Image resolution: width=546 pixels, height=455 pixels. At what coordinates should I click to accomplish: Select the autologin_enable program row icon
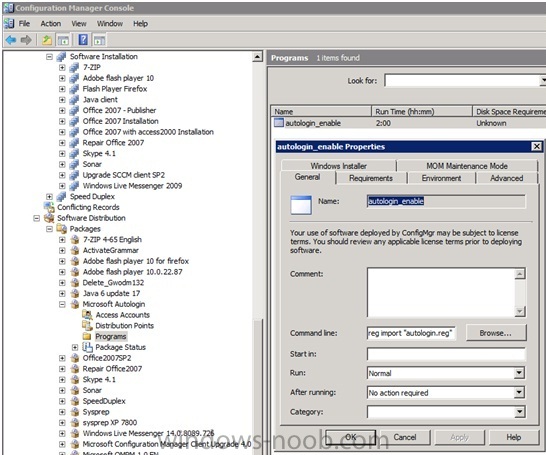click(x=279, y=123)
